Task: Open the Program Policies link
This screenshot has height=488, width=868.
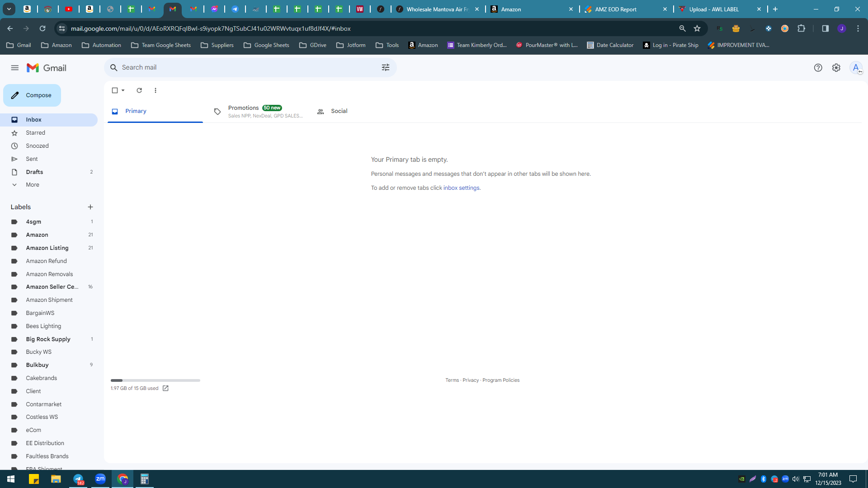Action: tap(501, 380)
